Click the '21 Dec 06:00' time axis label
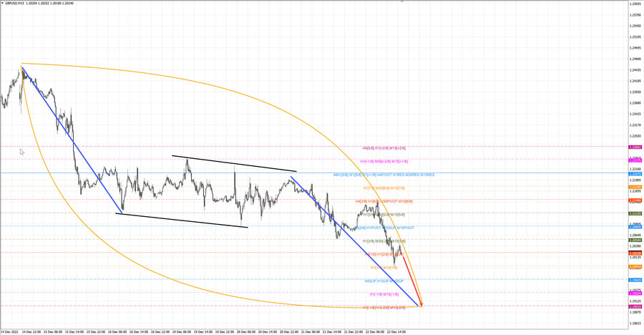This screenshot has width=644, height=335. 311,331
